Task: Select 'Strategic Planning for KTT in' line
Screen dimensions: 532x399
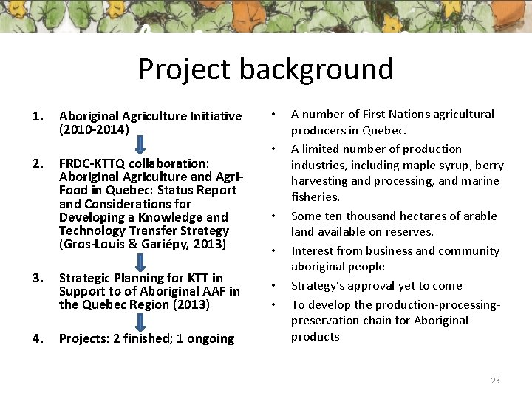Action: (x=141, y=278)
